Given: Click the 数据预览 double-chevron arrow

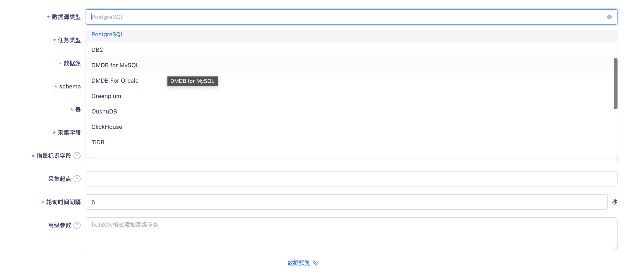Looking at the screenshot, I should [x=316, y=263].
